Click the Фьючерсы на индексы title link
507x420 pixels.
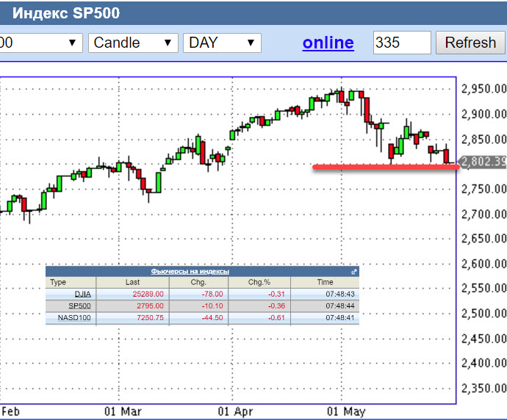(190, 272)
